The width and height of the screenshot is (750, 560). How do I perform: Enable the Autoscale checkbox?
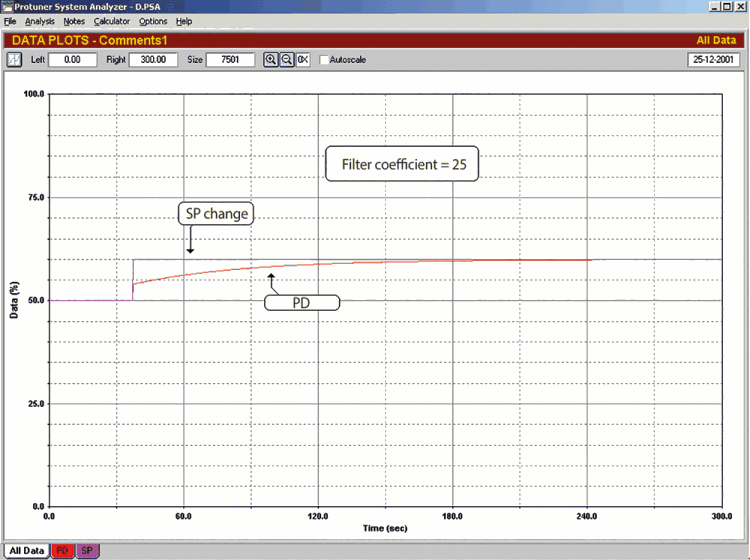[x=323, y=60]
